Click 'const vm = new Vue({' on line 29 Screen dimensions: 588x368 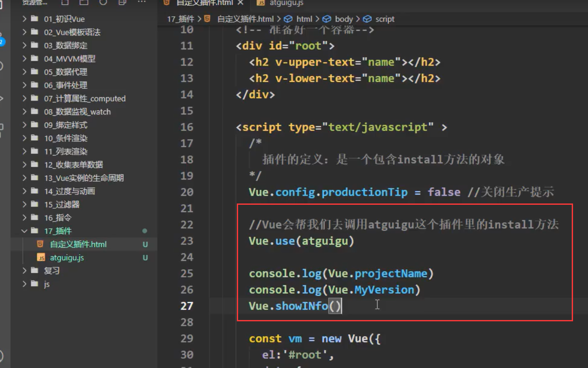[315, 338]
